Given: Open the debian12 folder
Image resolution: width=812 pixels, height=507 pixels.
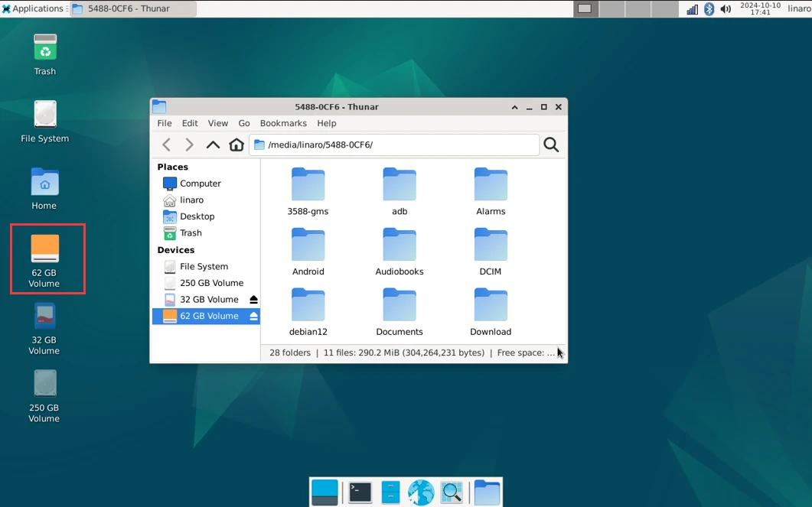Looking at the screenshot, I should coord(308,312).
